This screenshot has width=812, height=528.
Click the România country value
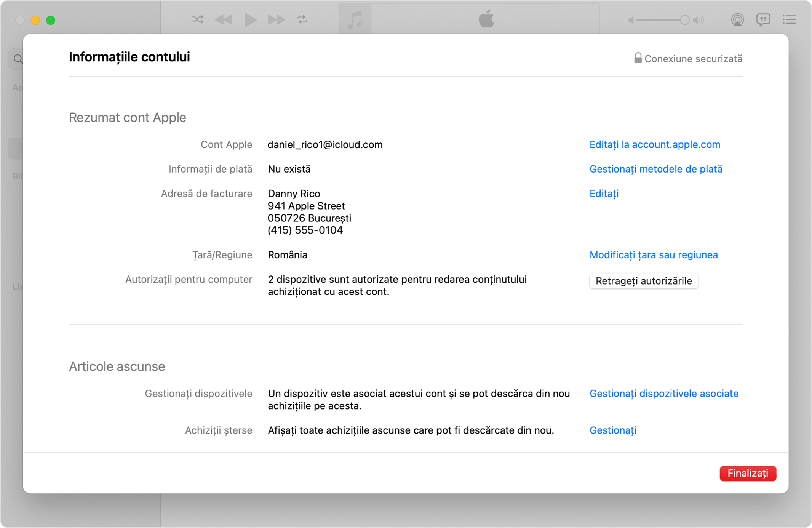coord(288,255)
